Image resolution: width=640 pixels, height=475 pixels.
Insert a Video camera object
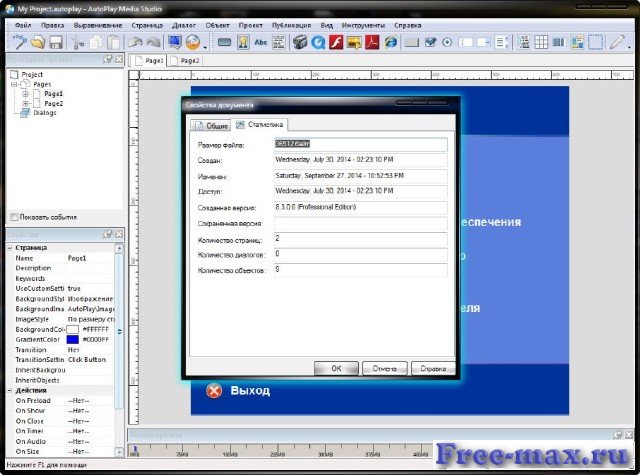click(x=300, y=42)
